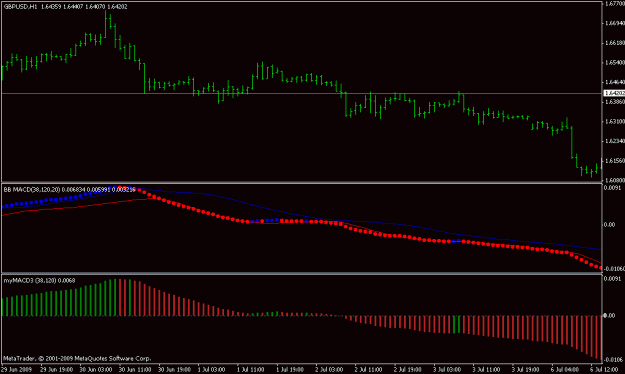Click the 2 Jul 11:00 time label
Image resolution: width=625 pixels, height=374 pixels.
point(368,370)
